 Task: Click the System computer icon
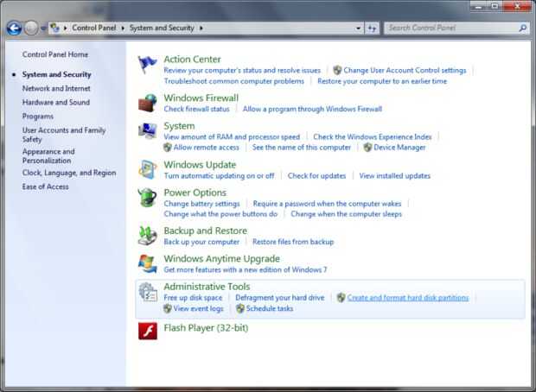click(x=147, y=130)
